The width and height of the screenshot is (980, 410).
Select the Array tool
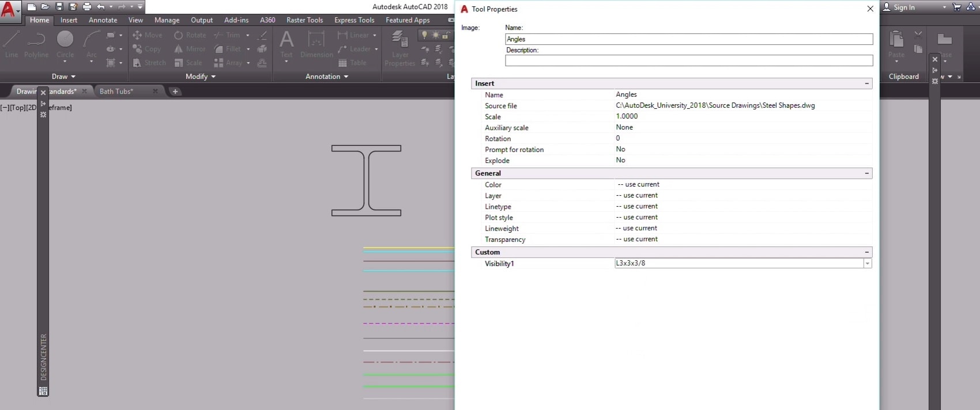coord(228,63)
